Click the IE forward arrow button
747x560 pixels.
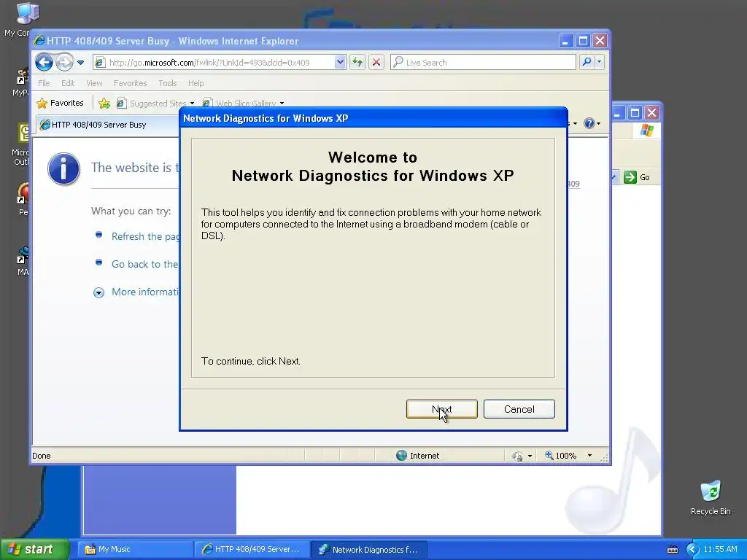click(x=64, y=63)
